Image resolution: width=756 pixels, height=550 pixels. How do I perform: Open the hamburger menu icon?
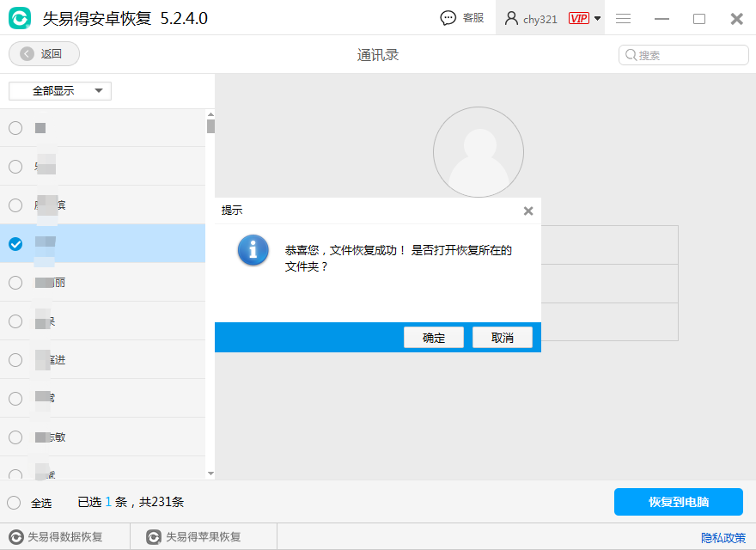[x=624, y=18]
